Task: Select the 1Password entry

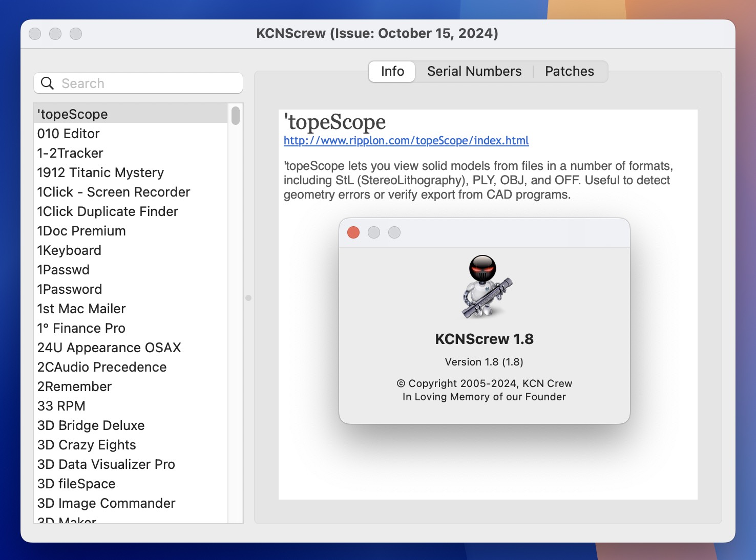Action: point(131,289)
